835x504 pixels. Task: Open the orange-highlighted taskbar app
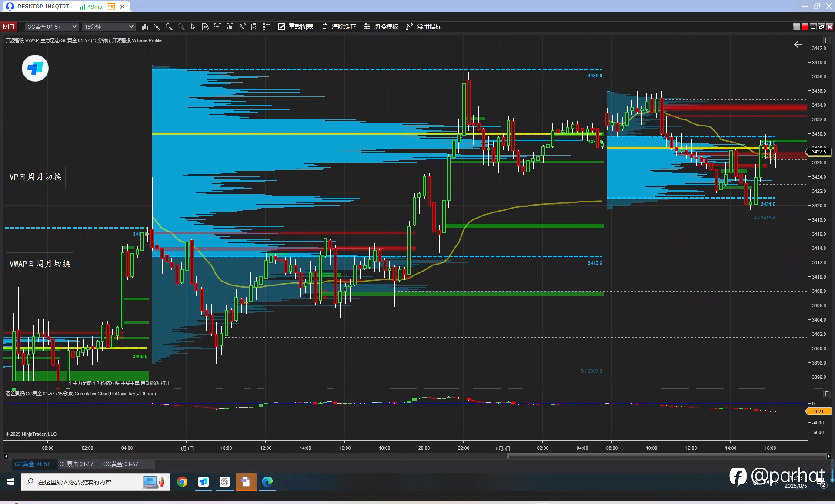tap(246, 482)
